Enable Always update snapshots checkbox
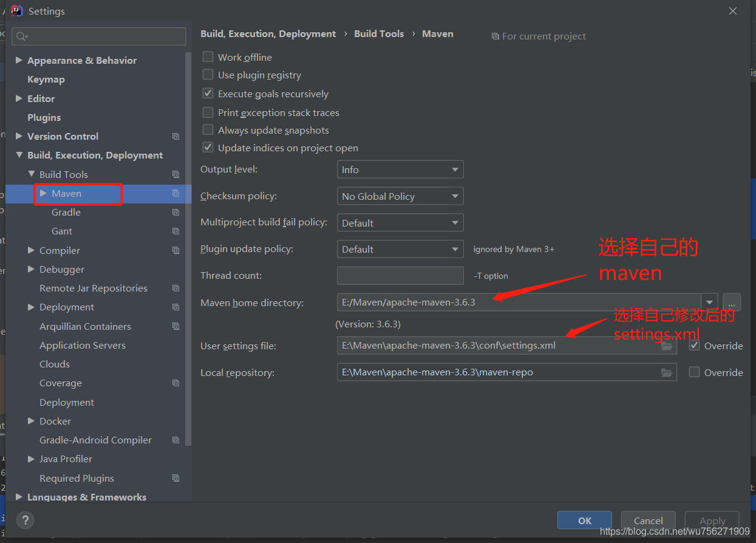Screen dimensions: 756x543 pos(208,130)
